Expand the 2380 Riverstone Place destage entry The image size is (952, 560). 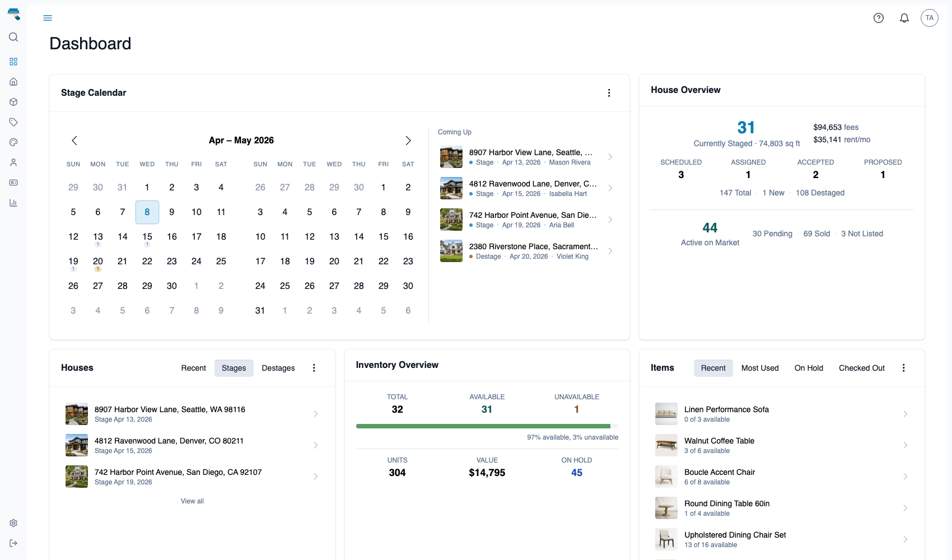pos(610,251)
